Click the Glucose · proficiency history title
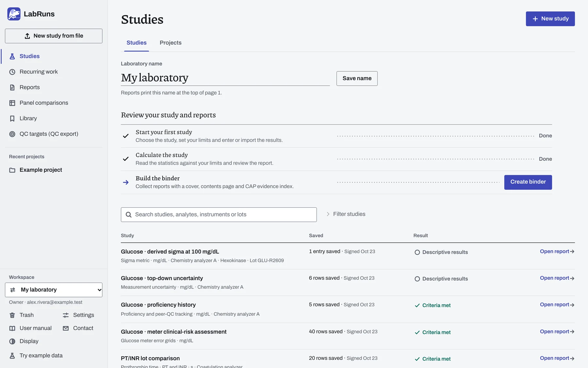Screen dimensions: 588x368 click(158, 305)
